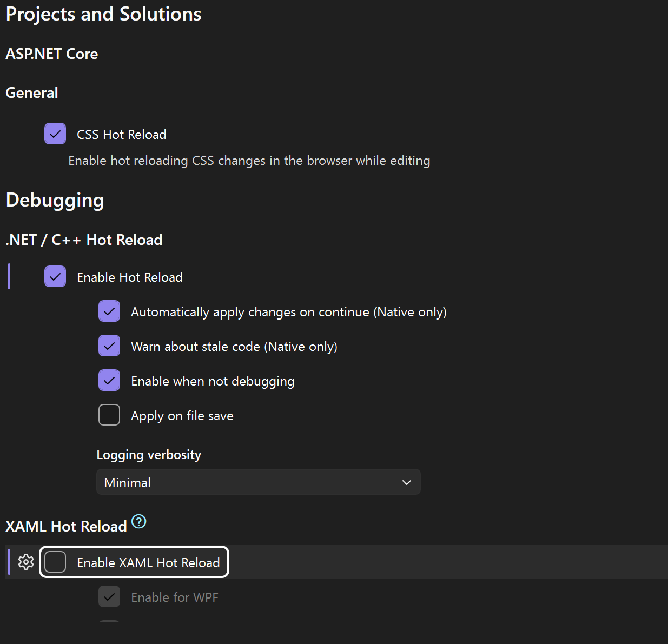This screenshot has height=644, width=668.
Task: Open the Logging verbosity Minimal dropdown
Action: click(258, 482)
